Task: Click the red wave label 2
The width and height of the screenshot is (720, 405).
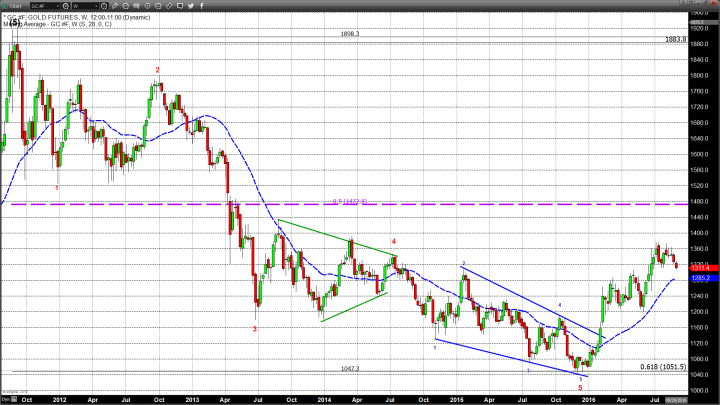Action: [158, 70]
